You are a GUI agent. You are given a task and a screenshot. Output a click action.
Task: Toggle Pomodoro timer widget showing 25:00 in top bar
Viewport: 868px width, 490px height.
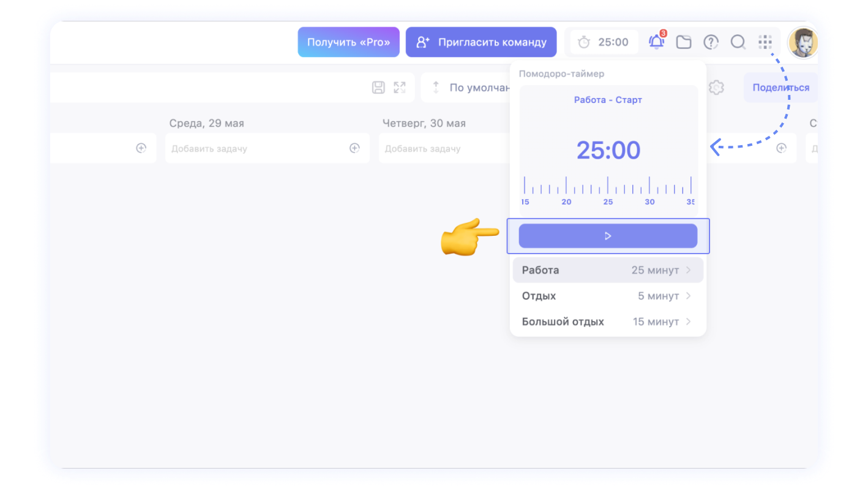(604, 42)
